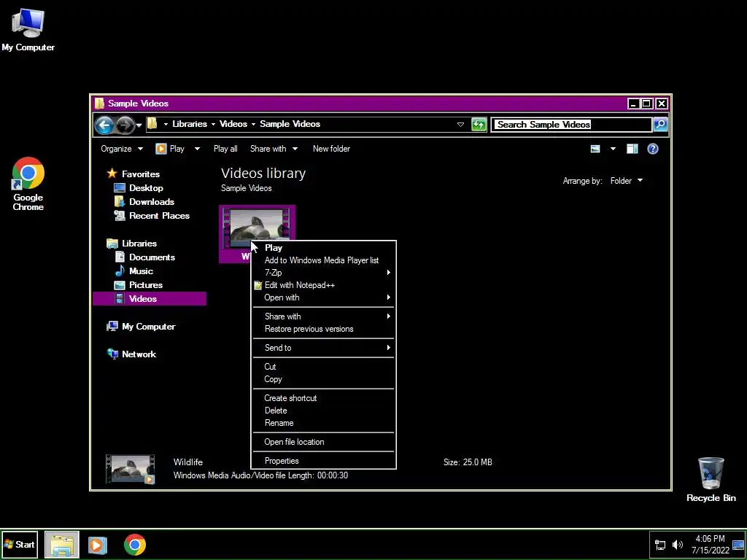Choose Add to Windows Media Player list
Screen dimensions: 747x560
pyautogui.click(x=323, y=260)
